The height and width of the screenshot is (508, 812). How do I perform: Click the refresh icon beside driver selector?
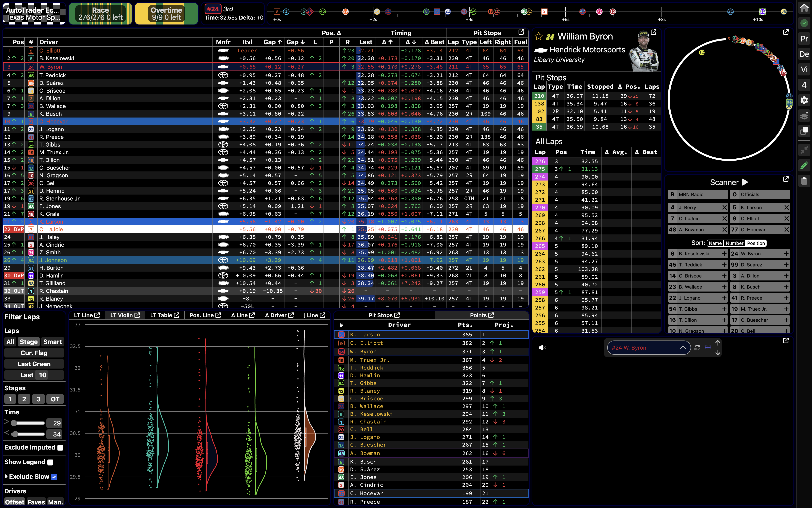click(x=697, y=348)
